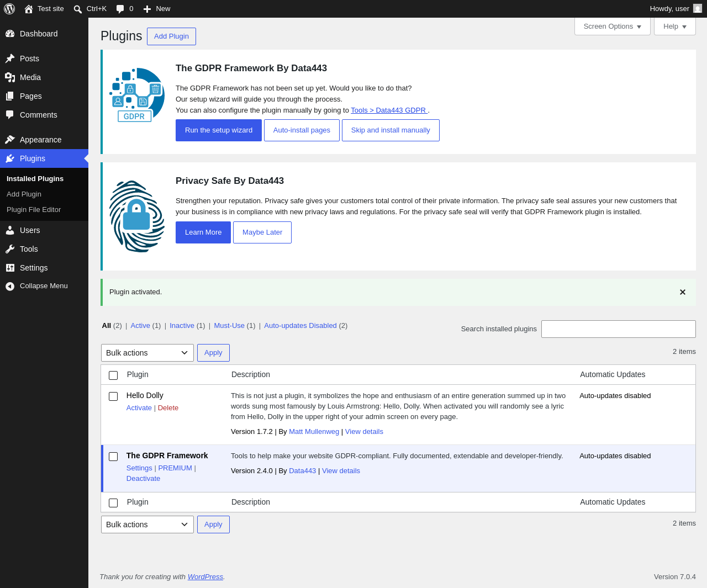Show All plugins filter
The height and width of the screenshot is (588, 707).
[x=107, y=326]
